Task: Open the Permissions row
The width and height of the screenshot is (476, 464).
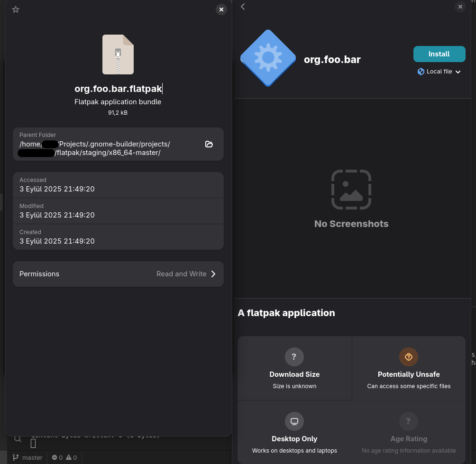Action: click(x=118, y=274)
